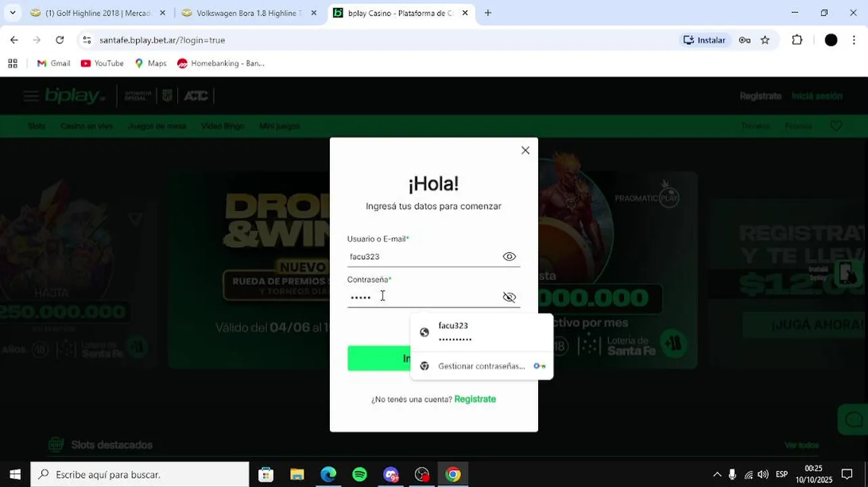The height and width of the screenshot is (487, 868).
Task: Install the bplay app via Instalar
Action: click(704, 40)
